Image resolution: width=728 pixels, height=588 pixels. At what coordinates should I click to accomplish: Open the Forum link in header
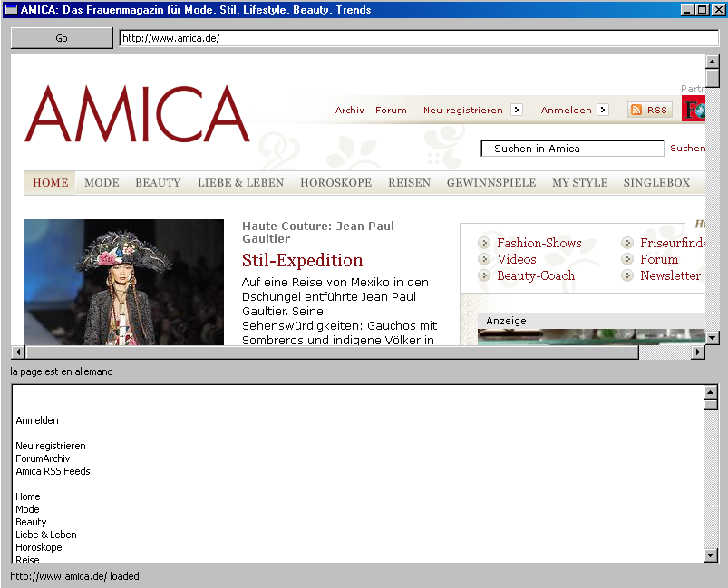pos(391,110)
